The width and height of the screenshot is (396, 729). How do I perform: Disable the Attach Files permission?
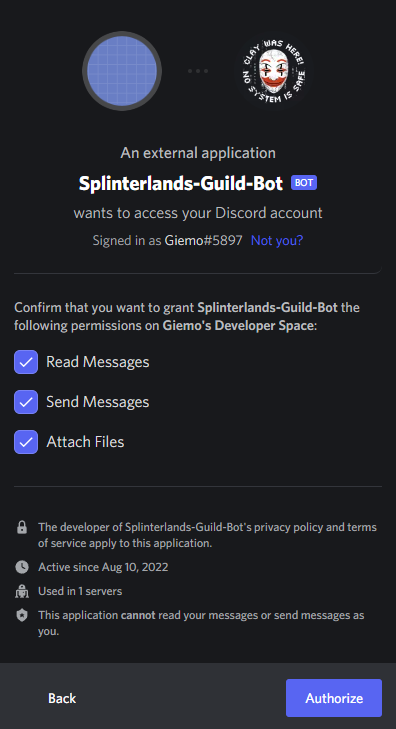(x=26, y=442)
